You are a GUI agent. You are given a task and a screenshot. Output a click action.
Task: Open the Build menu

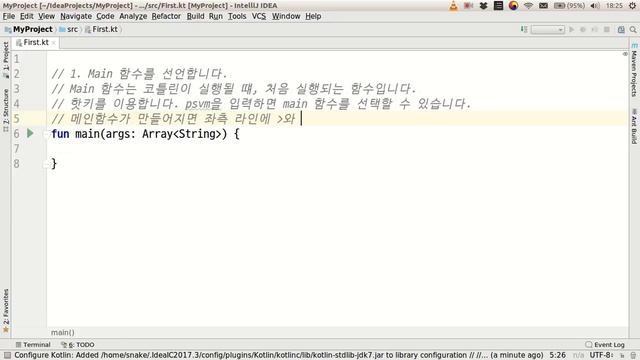[196, 16]
